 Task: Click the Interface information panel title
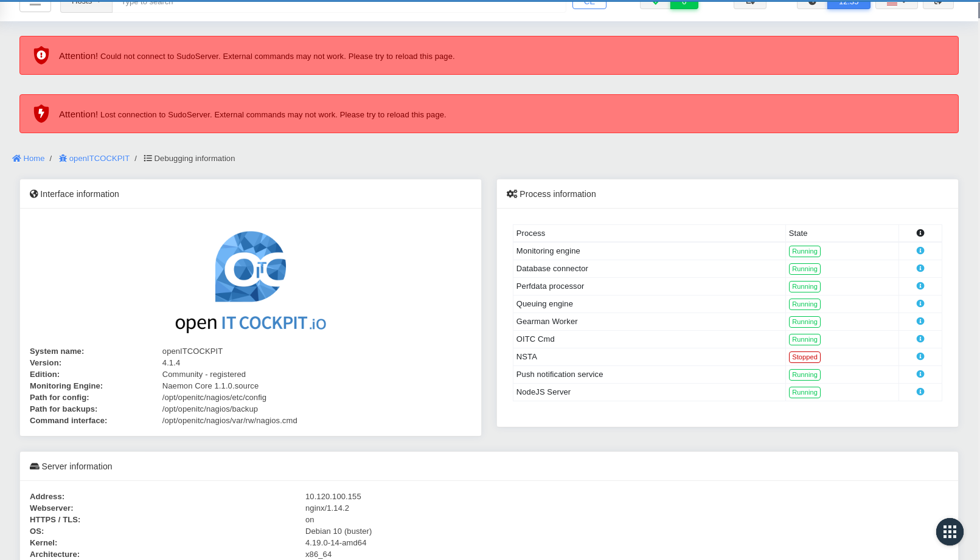pyautogui.click(x=74, y=194)
